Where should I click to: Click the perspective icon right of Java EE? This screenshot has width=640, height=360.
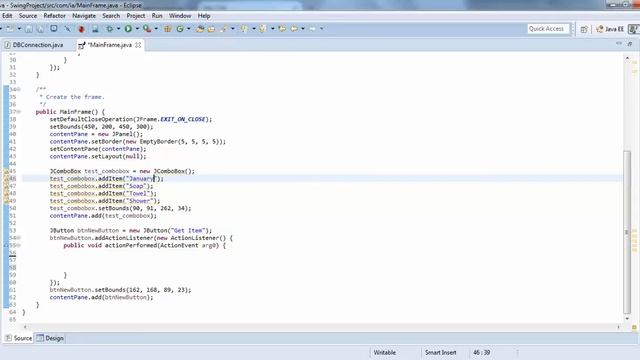tap(633, 29)
